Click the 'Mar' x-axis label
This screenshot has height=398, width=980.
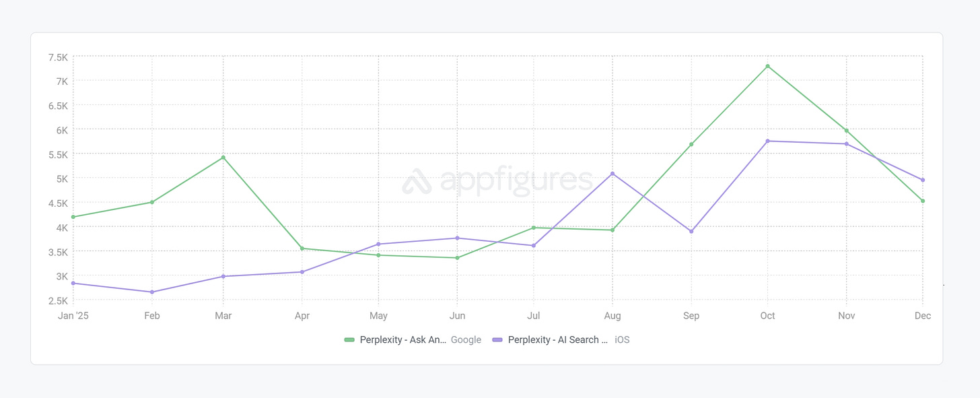pos(223,316)
